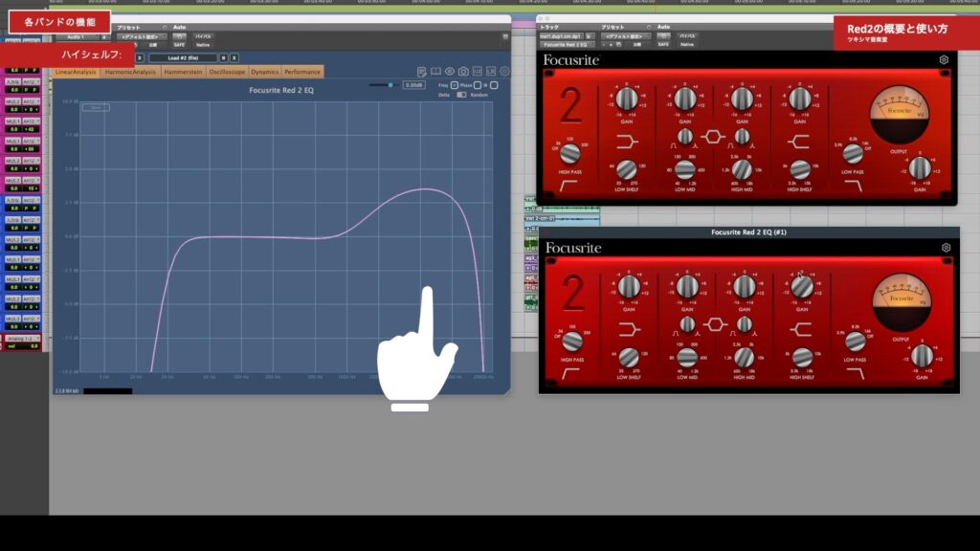Toggle the Phase checkbox in the analyzer
This screenshot has height=551, width=980.
(478, 85)
